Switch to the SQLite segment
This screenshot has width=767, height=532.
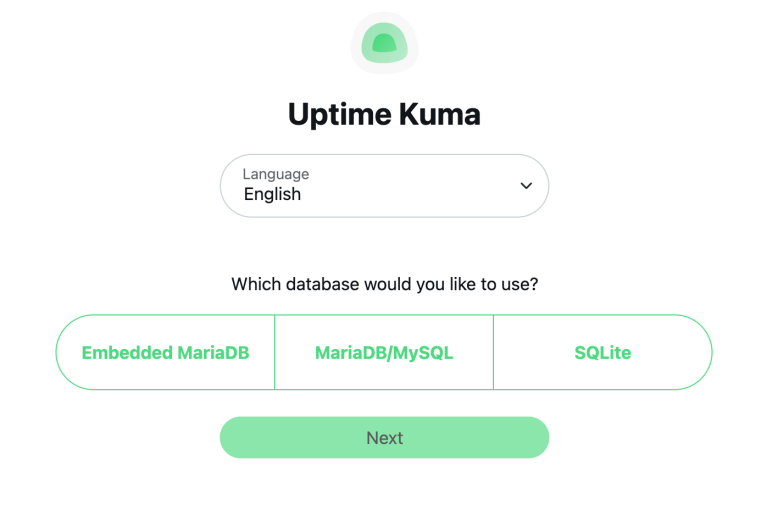click(602, 353)
